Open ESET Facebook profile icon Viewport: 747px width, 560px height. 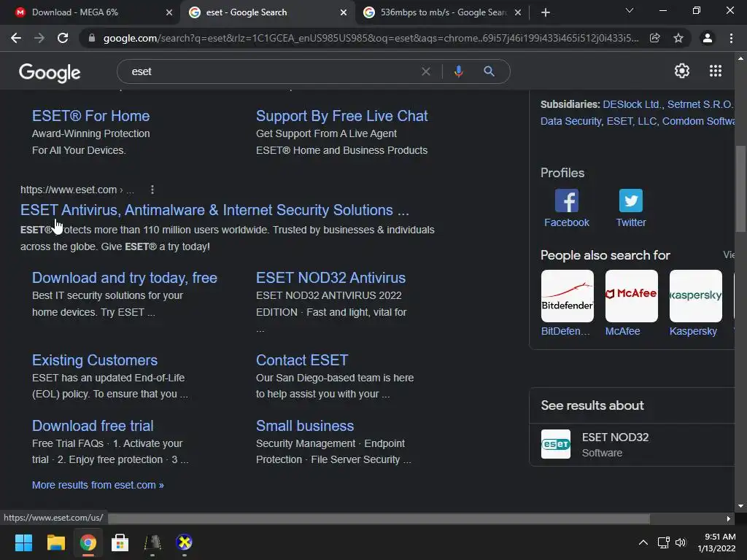pos(566,201)
